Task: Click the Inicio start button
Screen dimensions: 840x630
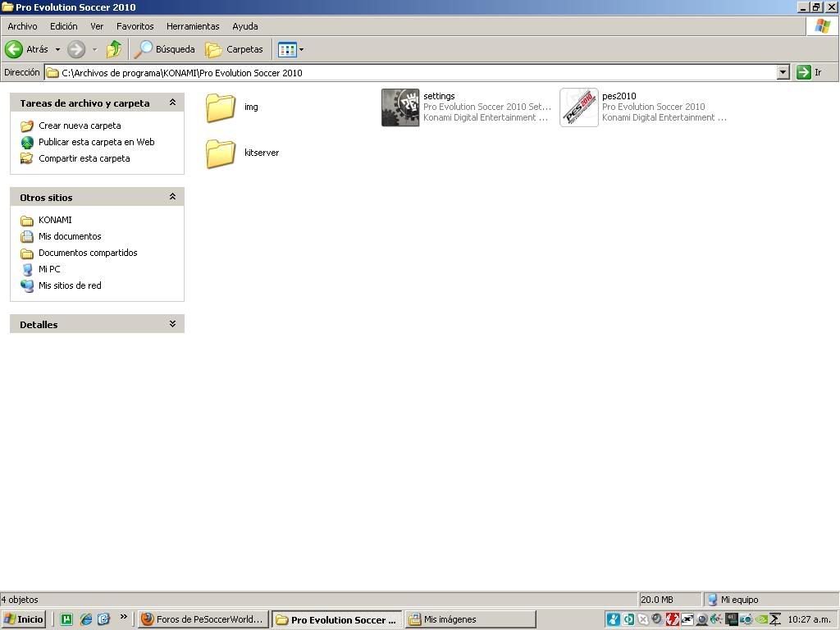Action: coord(23,619)
